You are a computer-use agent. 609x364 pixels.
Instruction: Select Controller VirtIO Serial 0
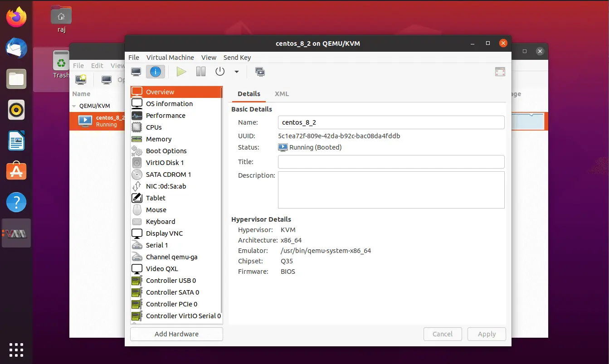pyautogui.click(x=176, y=316)
